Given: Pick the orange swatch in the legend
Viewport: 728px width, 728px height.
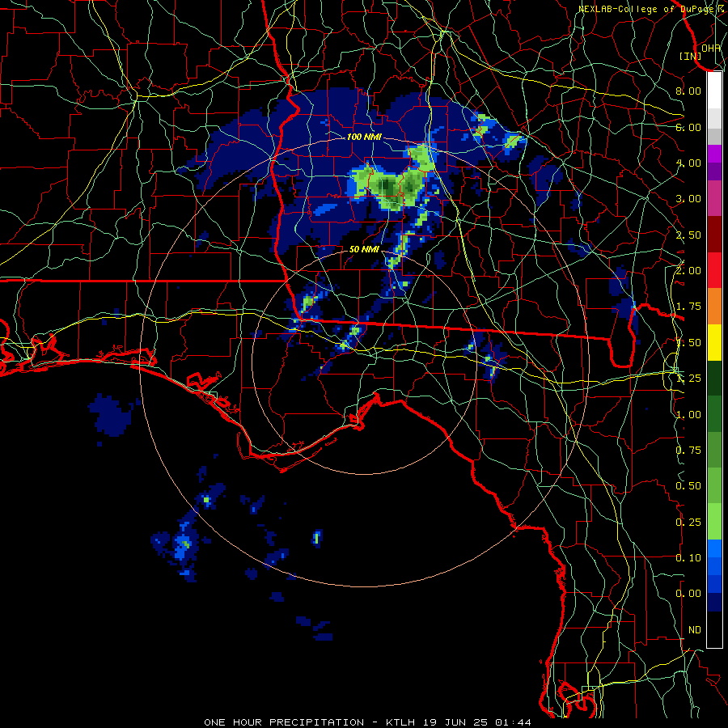Looking at the screenshot, I should coord(714,307).
